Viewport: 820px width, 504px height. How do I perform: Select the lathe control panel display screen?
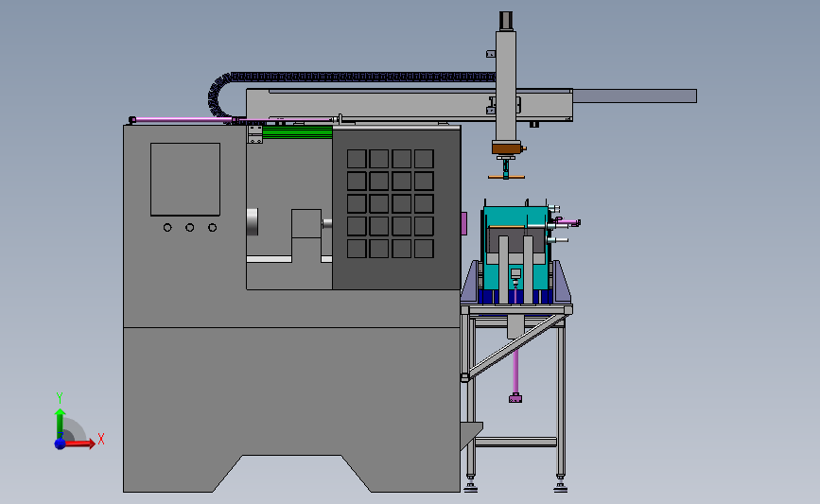(x=185, y=180)
